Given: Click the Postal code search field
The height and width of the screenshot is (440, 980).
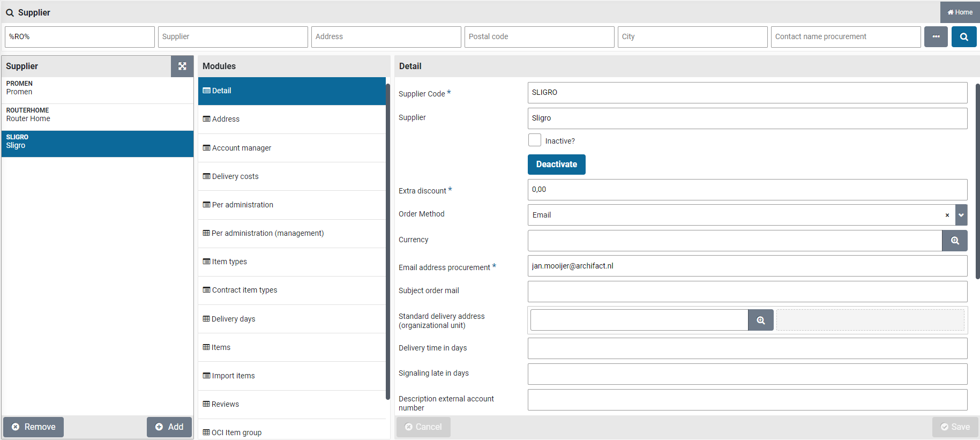Looking at the screenshot, I should [x=538, y=37].
